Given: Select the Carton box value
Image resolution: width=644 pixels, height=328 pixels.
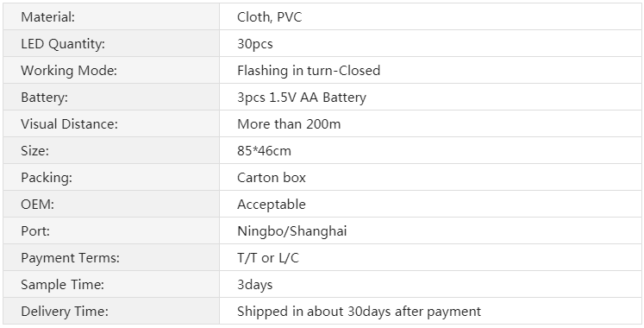Looking at the screenshot, I should (x=272, y=178).
